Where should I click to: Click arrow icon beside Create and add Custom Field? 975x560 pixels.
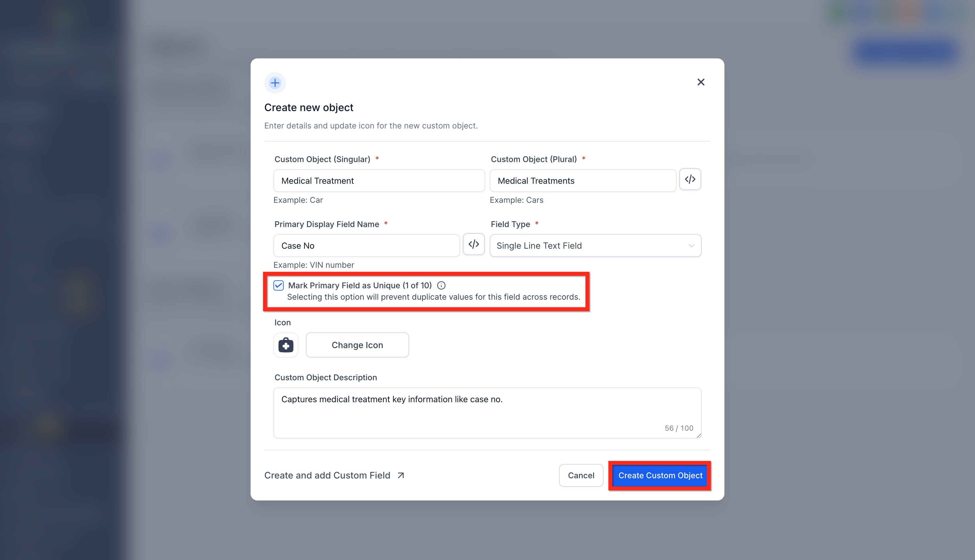pos(401,475)
